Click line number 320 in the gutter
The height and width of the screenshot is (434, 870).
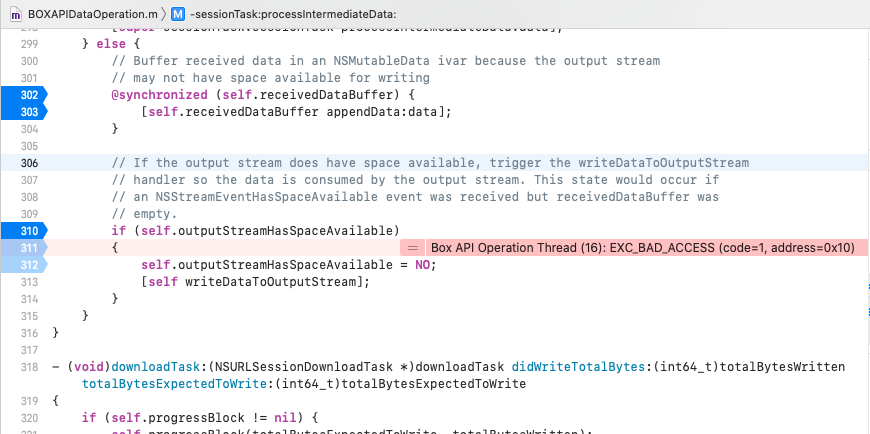pos(29,418)
